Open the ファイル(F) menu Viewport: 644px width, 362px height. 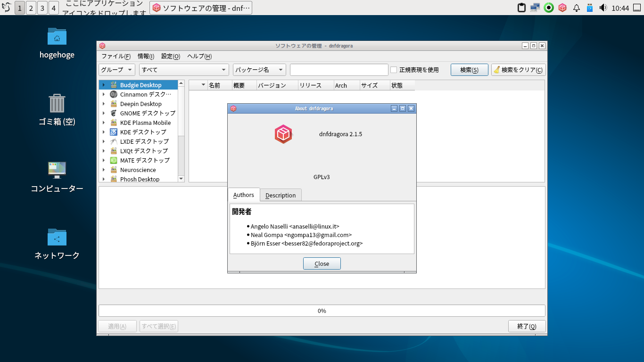(116, 56)
